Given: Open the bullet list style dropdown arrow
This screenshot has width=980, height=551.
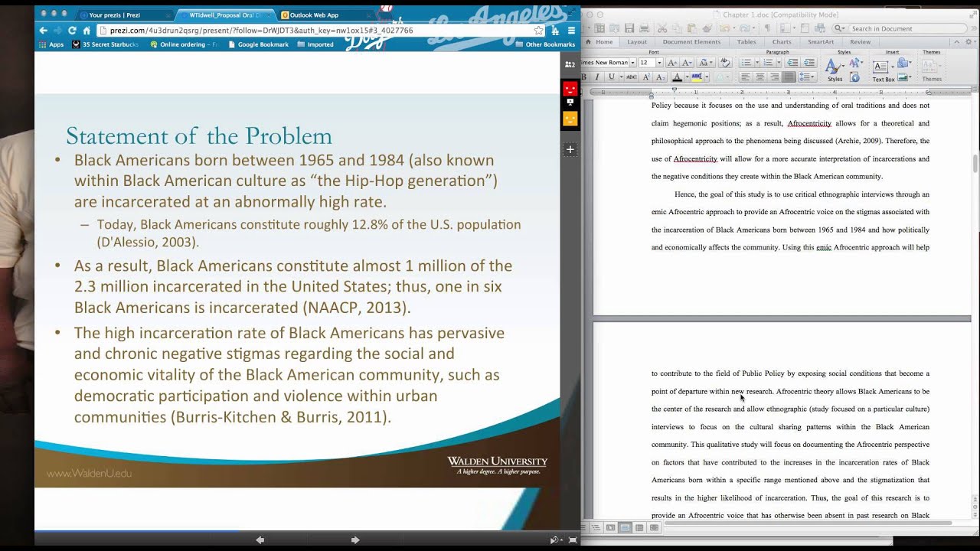Looking at the screenshot, I should (x=756, y=63).
